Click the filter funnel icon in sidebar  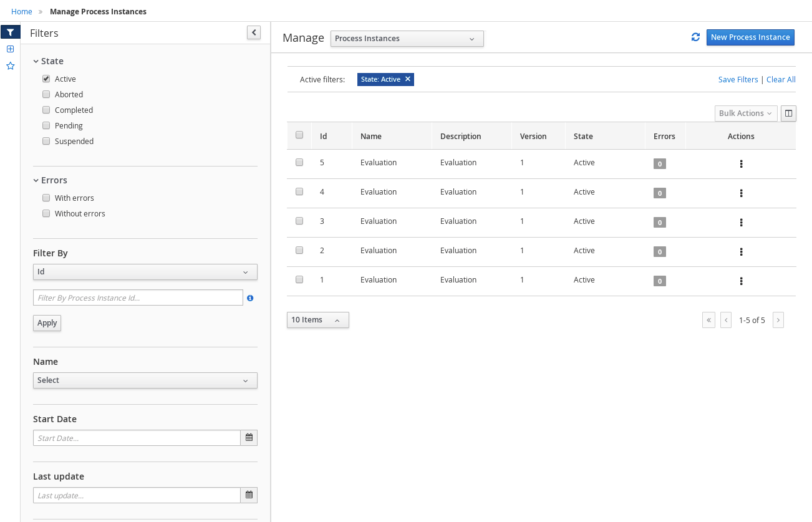click(10, 32)
